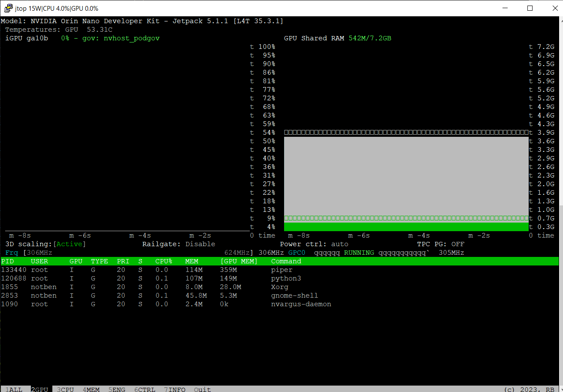This screenshot has height=392, width=563.
Task: Click Quit in the bottom bar
Action: tap(203, 389)
